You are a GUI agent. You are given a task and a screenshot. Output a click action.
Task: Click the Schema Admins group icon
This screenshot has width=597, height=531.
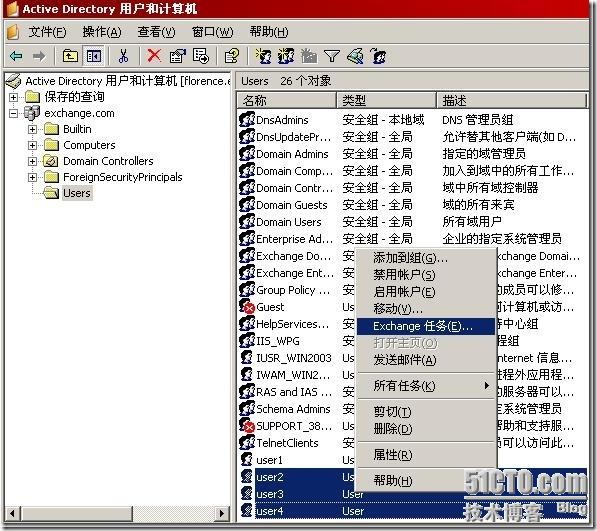pyautogui.click(x=247, y=408)
